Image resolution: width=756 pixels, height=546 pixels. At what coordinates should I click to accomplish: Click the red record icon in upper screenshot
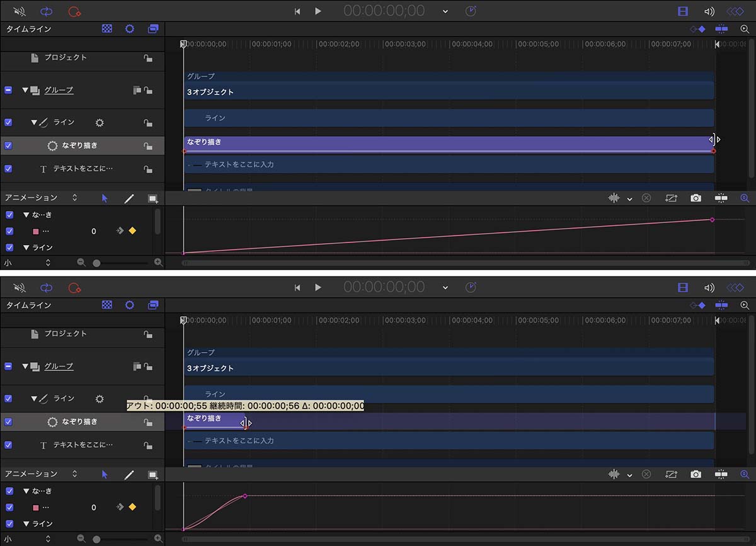pos(74,11)
